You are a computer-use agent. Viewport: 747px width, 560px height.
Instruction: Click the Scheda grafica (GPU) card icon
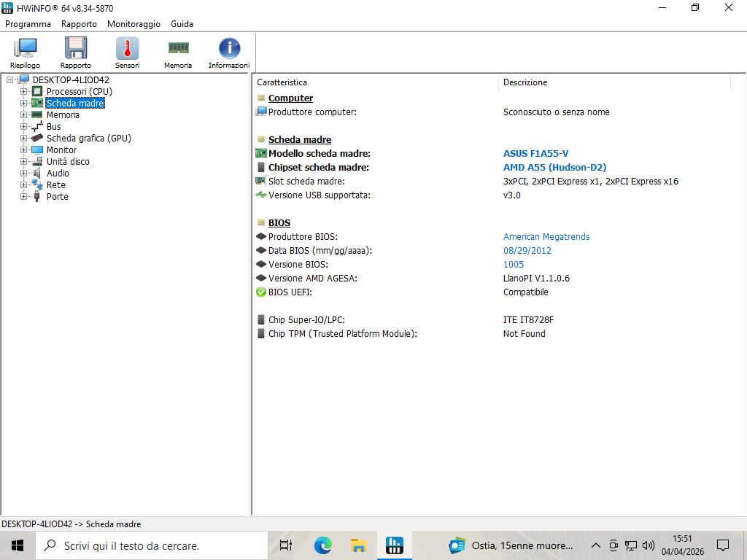point(37,138)
